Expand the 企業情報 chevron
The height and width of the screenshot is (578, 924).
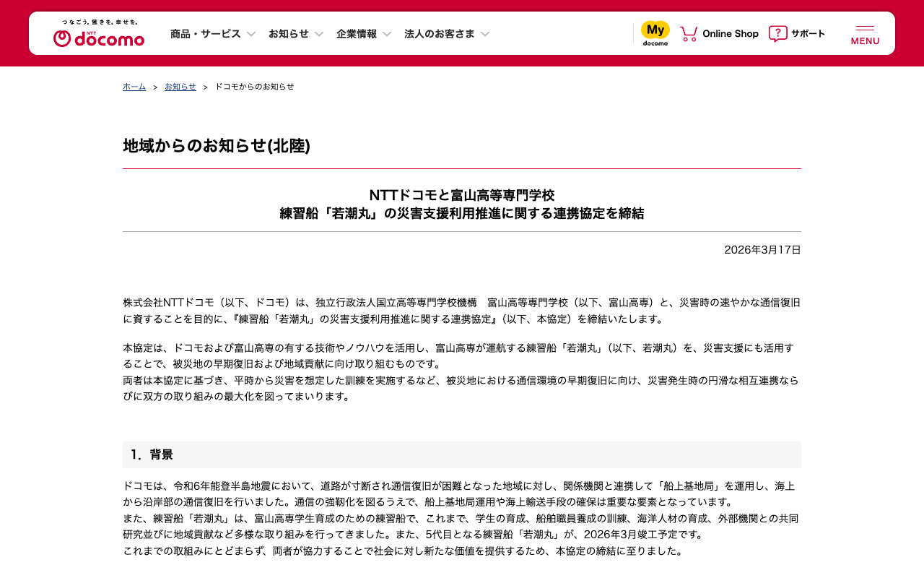tap(387, 34)
